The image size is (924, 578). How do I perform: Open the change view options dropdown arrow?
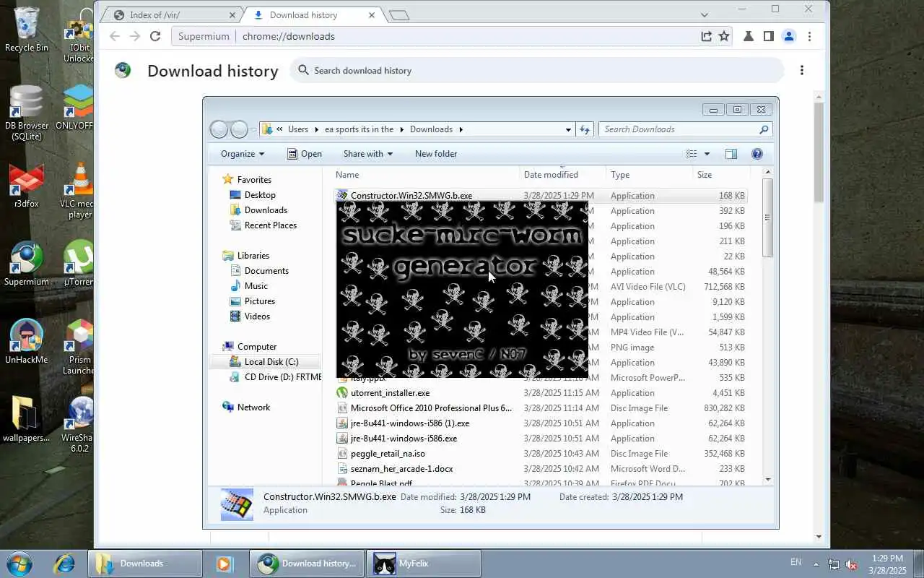707,154
